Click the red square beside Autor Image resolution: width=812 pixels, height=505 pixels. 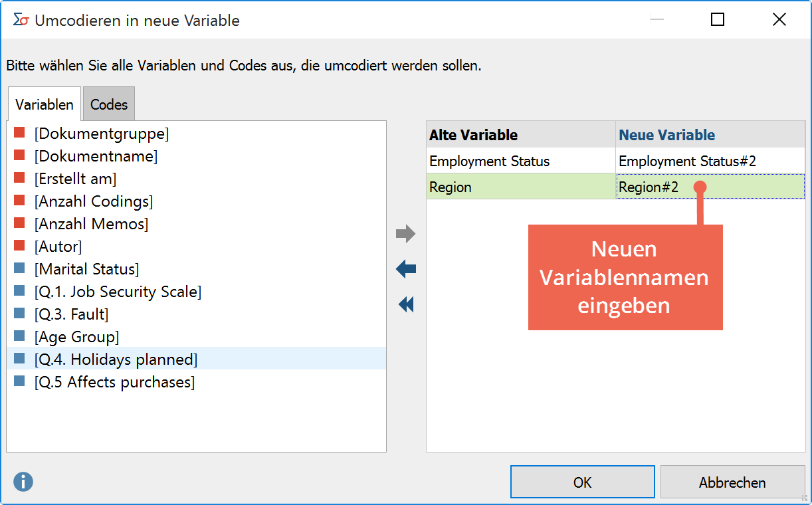coord(19,247)
